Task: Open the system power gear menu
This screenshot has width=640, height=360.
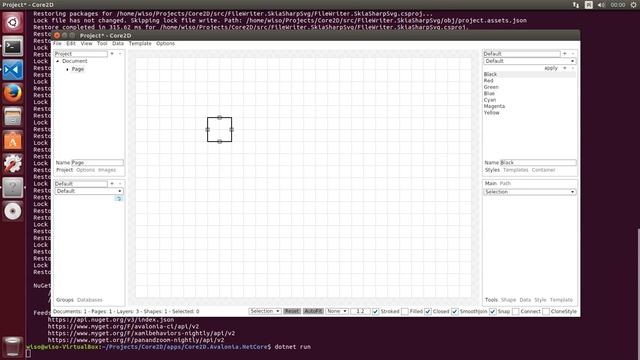Action: tap(633, 4)
